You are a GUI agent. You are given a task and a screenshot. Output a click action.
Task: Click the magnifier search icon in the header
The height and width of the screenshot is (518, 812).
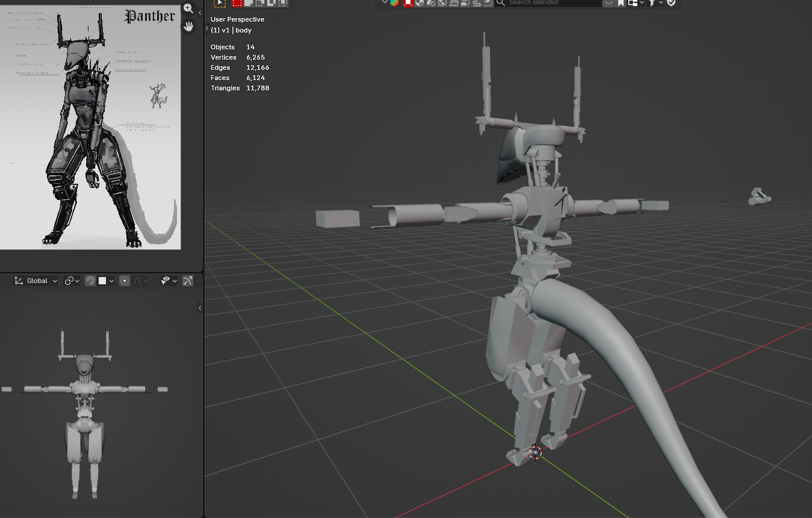(500, 2)
